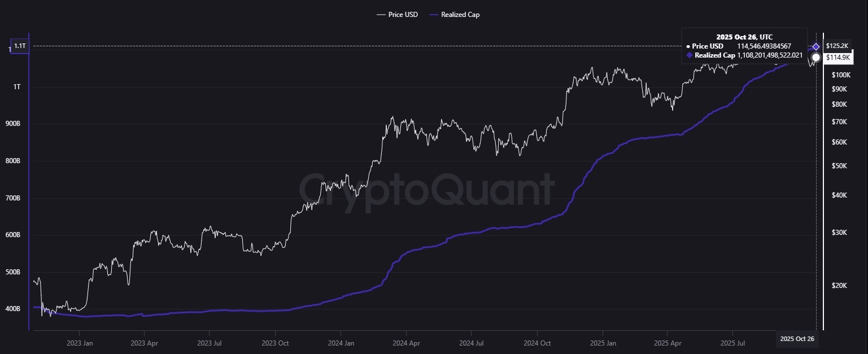Click the 2024 Jan tick on time axis
This screenshot has height=354, width=868.
[341, 343]
